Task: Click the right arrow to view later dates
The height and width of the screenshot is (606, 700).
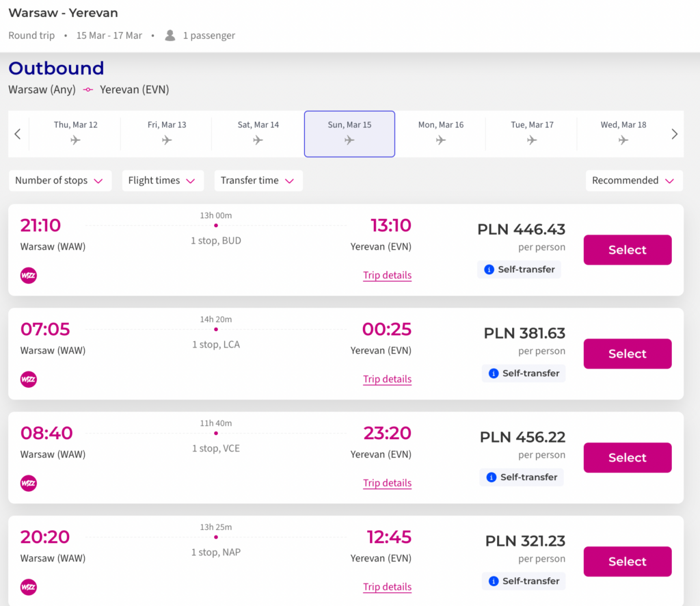Action: [674, 134]
